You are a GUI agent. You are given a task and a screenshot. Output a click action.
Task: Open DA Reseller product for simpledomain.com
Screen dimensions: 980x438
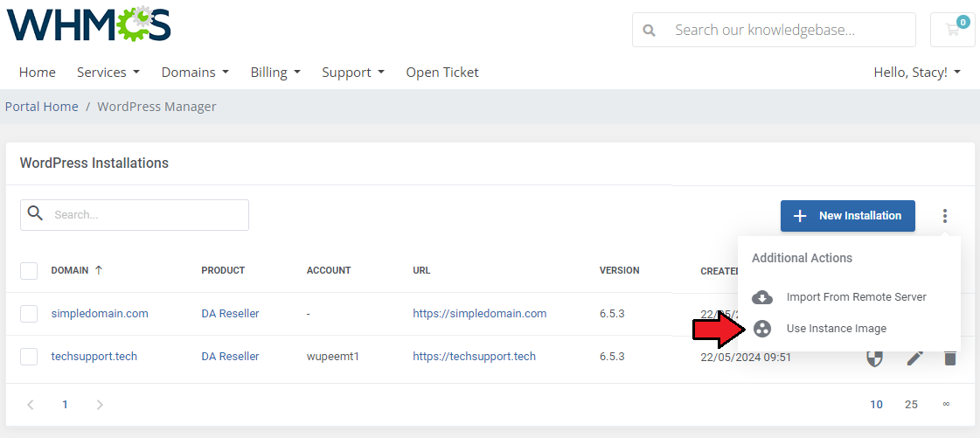(x=230, y=314)
